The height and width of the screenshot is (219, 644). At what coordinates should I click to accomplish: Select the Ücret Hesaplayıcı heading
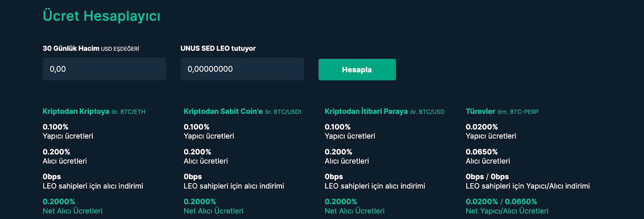click(101, 16)
